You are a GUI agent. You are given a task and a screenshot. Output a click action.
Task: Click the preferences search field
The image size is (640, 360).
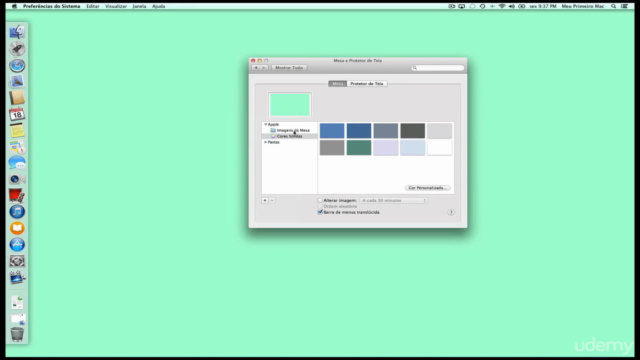[438, 68]
